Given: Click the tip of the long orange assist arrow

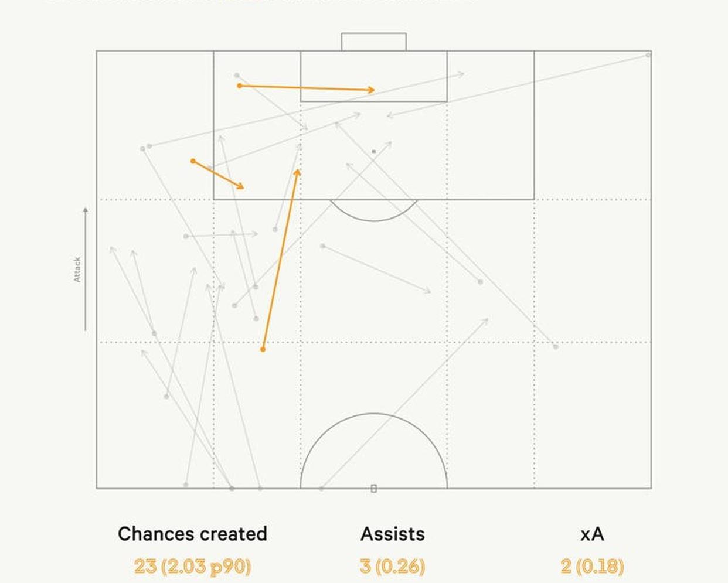Looking at the screenshot, I should [x=298, y=172].
